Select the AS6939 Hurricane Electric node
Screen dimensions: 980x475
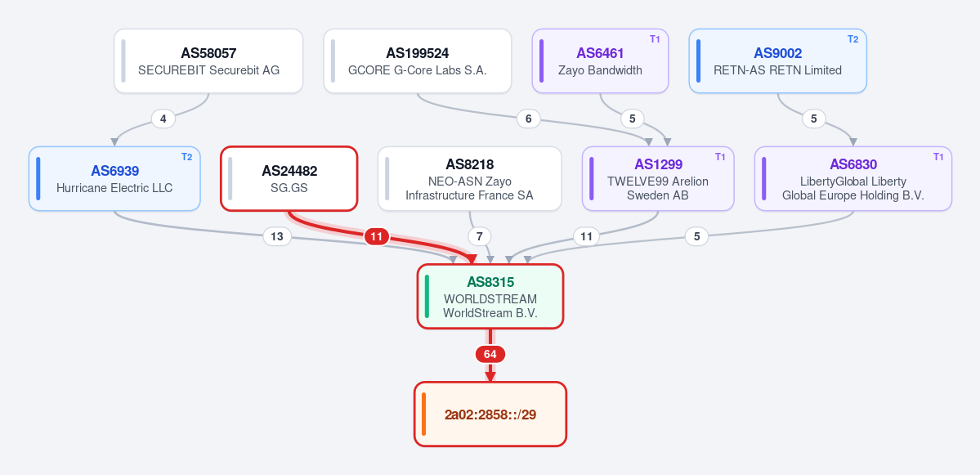[114, 179]
